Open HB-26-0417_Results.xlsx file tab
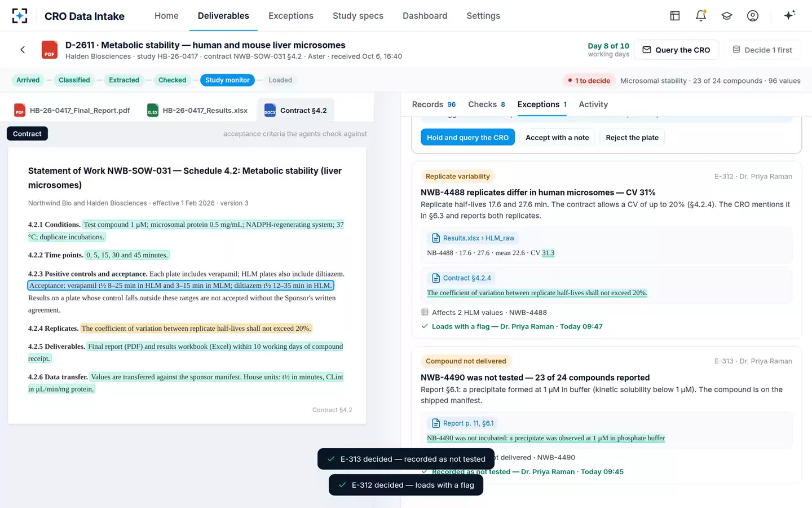This screenshot has height=508, width=812. click(197, 110)
